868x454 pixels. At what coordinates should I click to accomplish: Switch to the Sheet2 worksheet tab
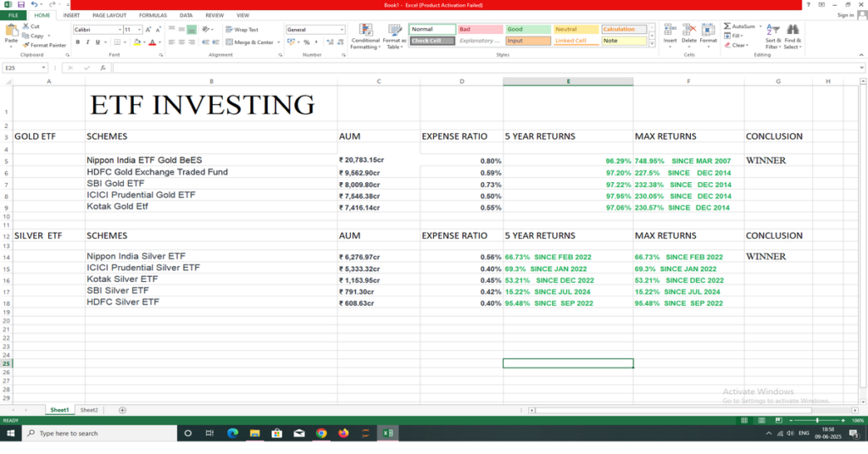click(89, 410)
